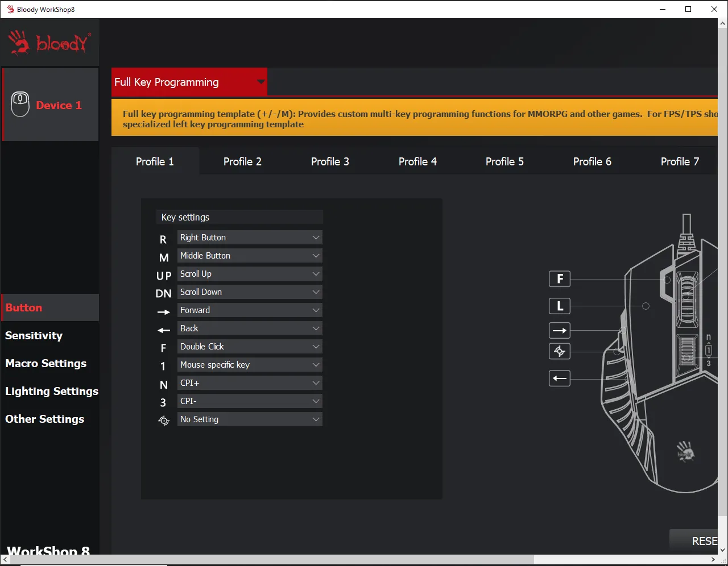This screenshot has height=566, width=728.
Task: Click the F button marker on mouse diagram
Action: [560, 279]
